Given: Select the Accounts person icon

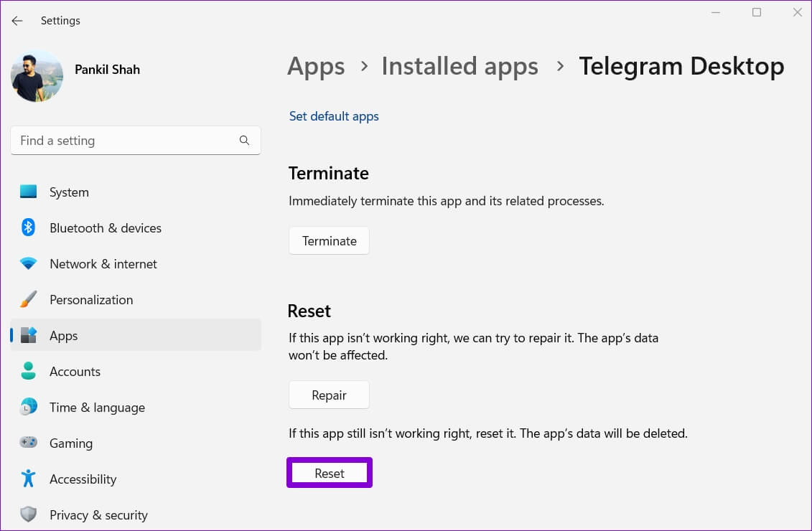Looking at the screenshot, I should (29, 371).
